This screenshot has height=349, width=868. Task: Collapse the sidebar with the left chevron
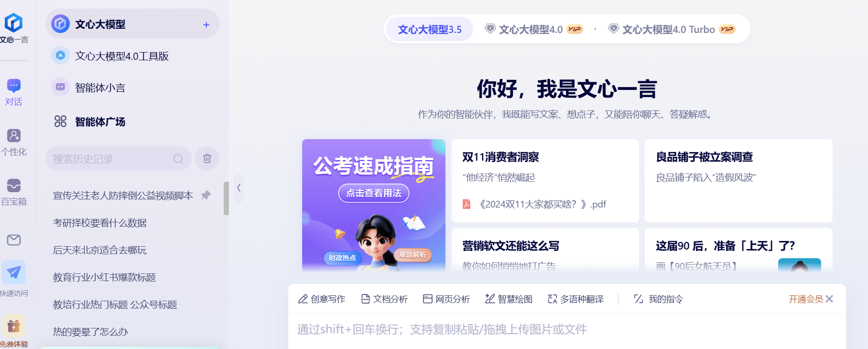(239, 188)
